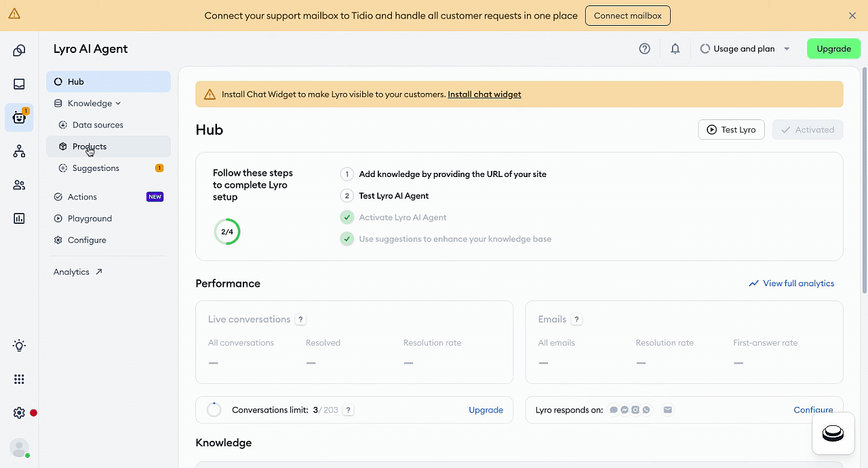
Task: Open the Flows icon in left rail
Action: tap(19, 151)
